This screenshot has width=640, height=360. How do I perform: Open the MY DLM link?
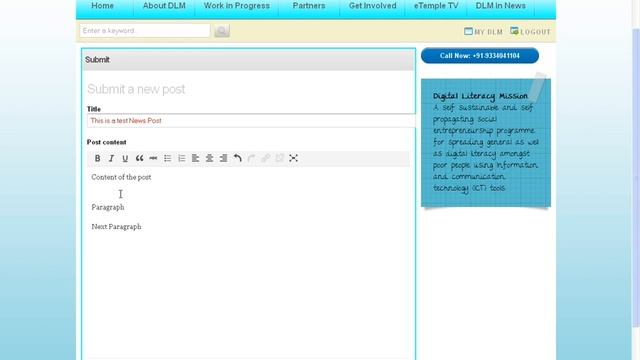tap(483, 31)
